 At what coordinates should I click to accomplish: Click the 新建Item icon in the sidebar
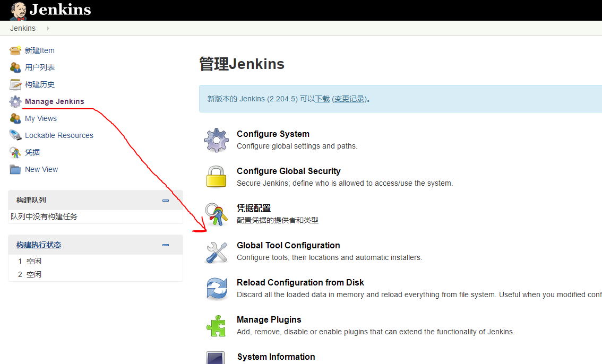(15, 50)
